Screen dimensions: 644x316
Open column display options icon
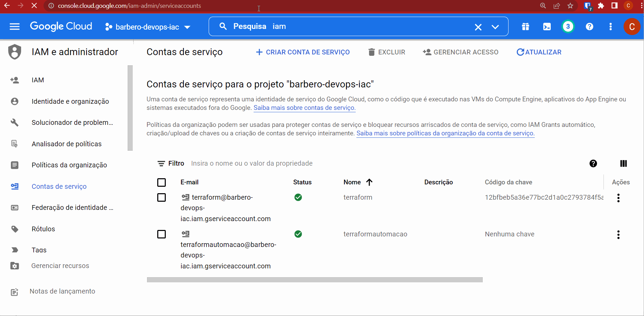click(x=623, y=164)
